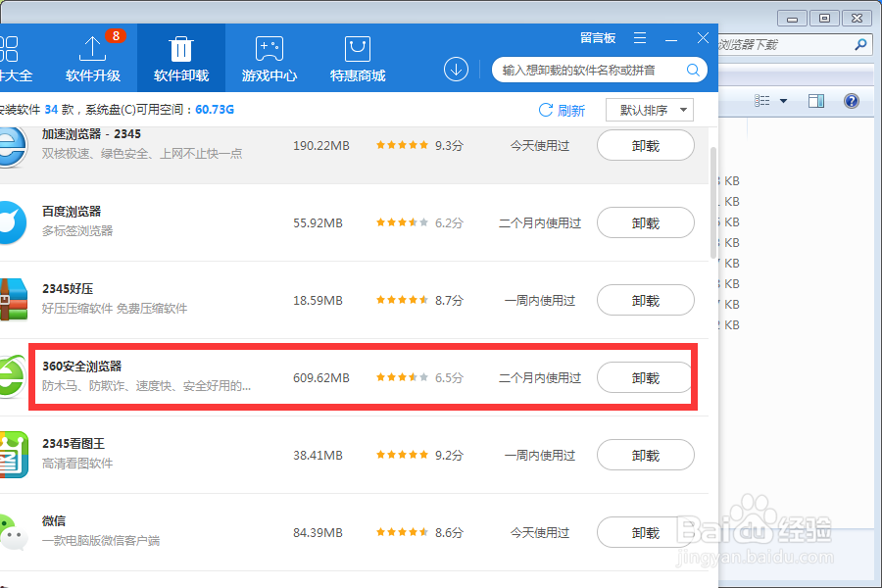Click the software list vertical scrollbar
The width and height of the screenshot is (882, 588).
coord(713,203)
